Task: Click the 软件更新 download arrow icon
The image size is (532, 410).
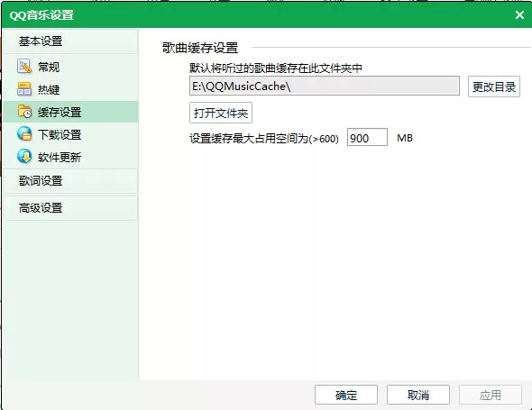Action: pos(24,156)
